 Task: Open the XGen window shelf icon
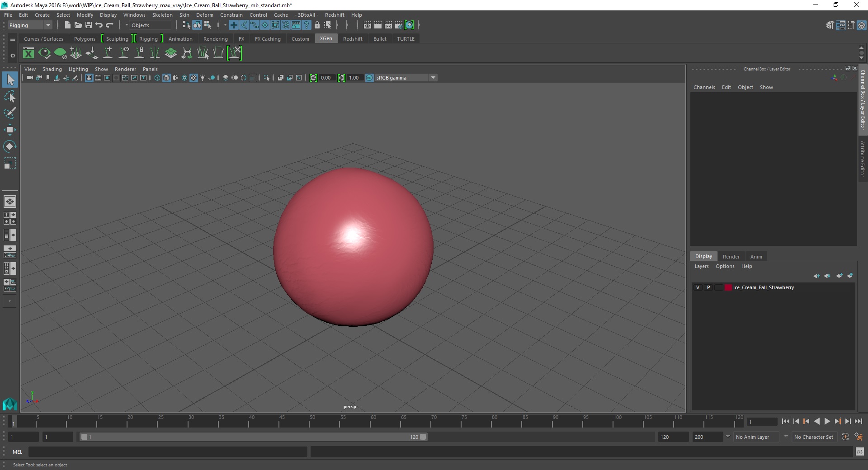pyautogui.click(x=28, y=53)
